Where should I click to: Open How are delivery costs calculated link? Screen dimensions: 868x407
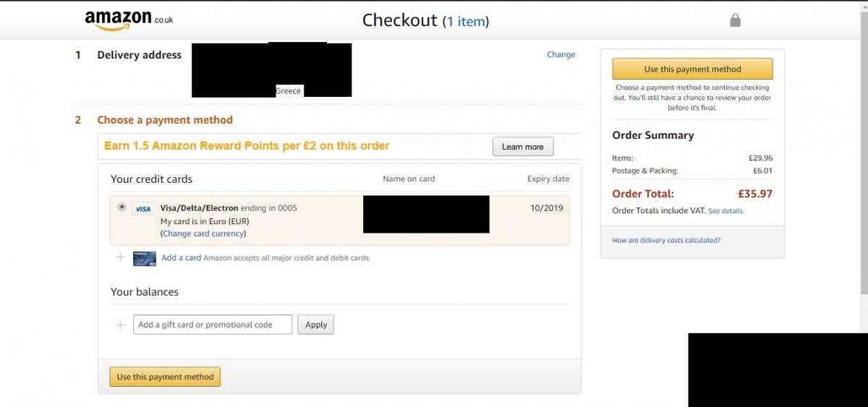coord(666,240)
